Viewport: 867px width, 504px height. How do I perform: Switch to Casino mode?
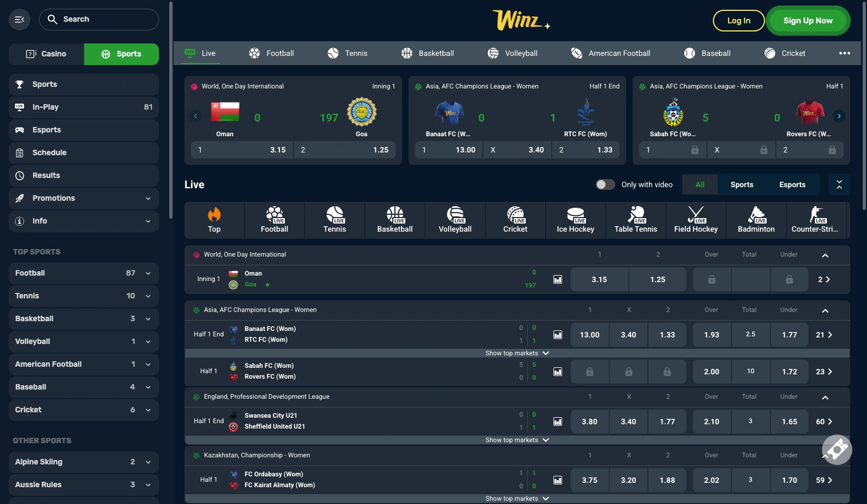[47, 54]
